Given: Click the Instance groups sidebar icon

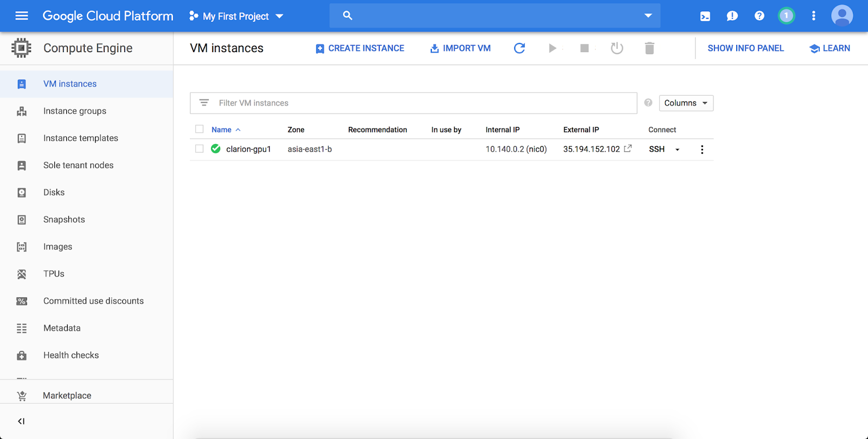Looking at the screenshot, I should coord(22,111).
